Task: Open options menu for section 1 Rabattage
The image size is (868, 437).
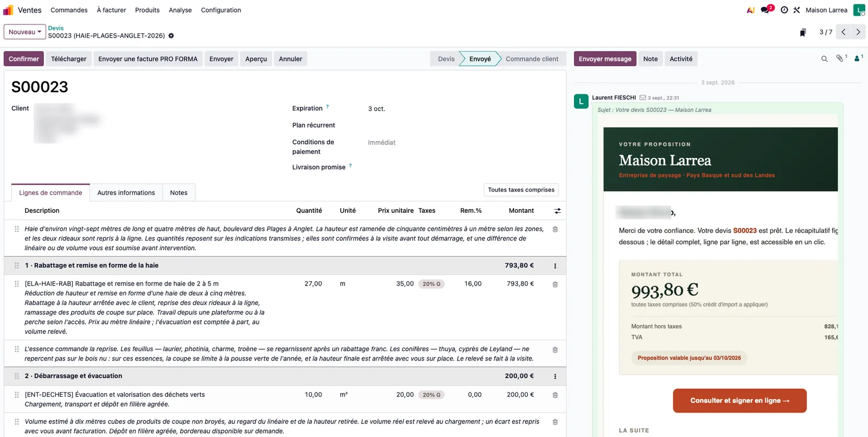Action: (x=555, y=266)
